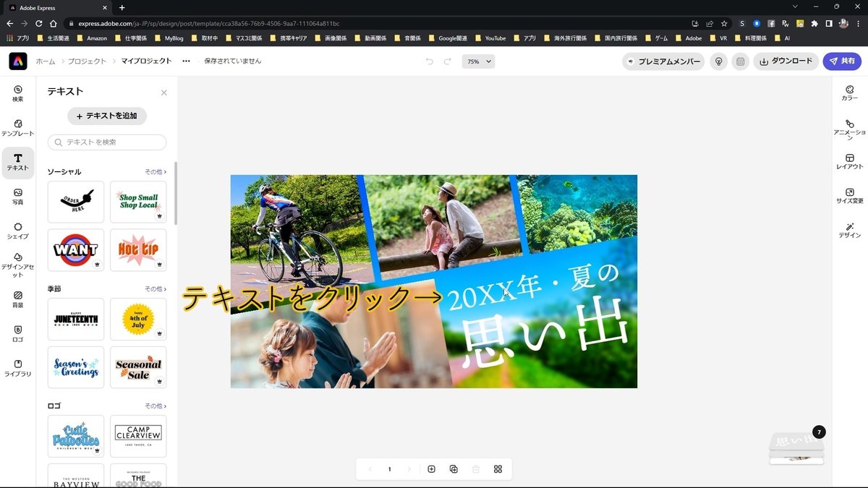This screenshot has height=488, width=868.
Task: Delete page trash icon
Action: [476, 469]
